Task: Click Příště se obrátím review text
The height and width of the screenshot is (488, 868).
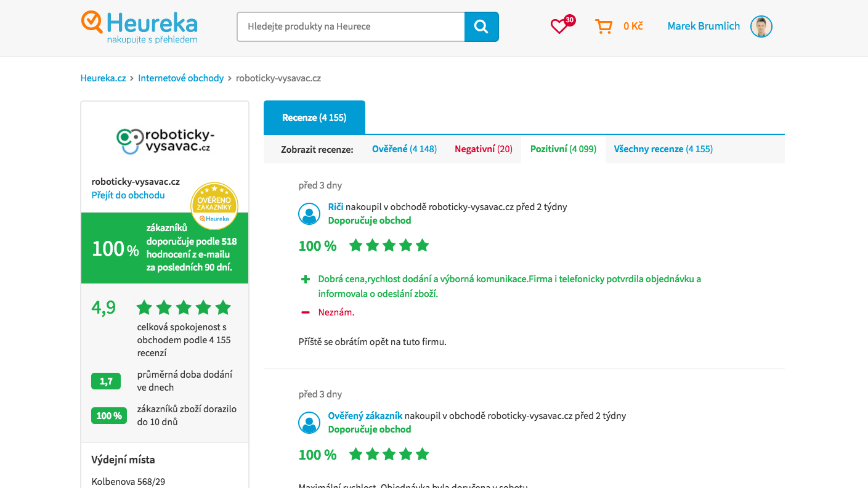Action: pos(373,342)
